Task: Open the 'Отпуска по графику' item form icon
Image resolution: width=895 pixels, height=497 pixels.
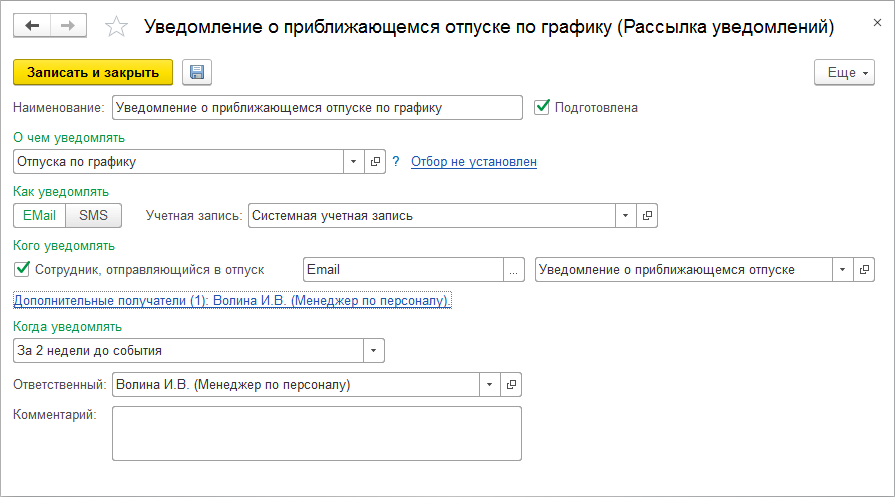Action: (x=376, y=161)
